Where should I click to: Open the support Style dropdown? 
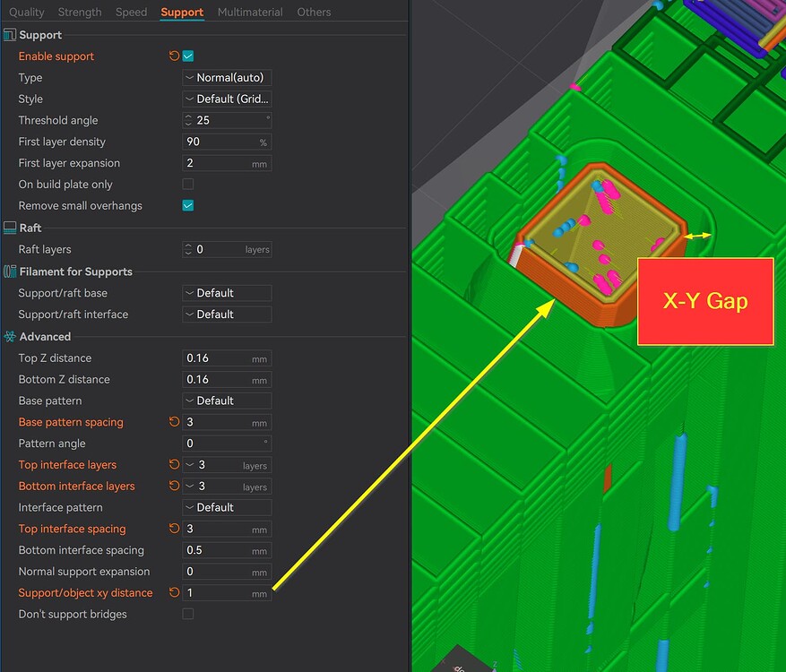[x=227, y=99]
